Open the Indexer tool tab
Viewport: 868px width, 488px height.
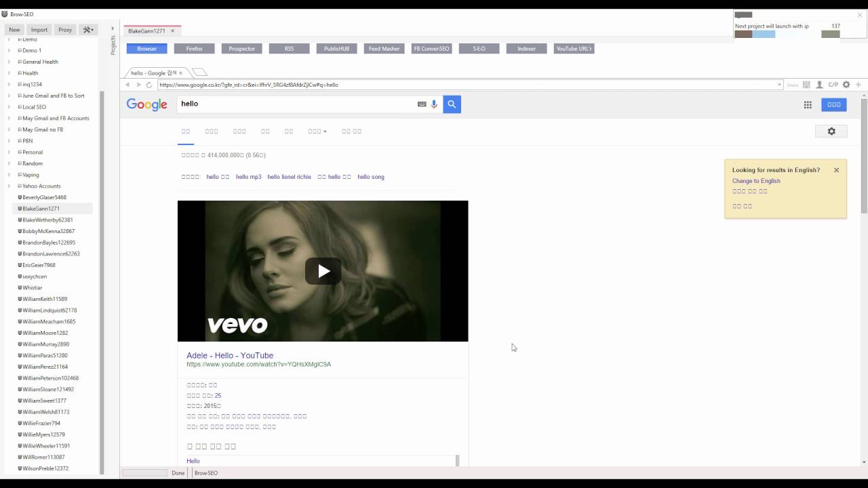(527, 49)
